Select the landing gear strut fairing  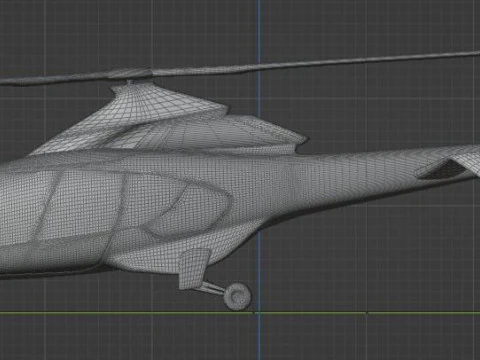pos(194,269)
